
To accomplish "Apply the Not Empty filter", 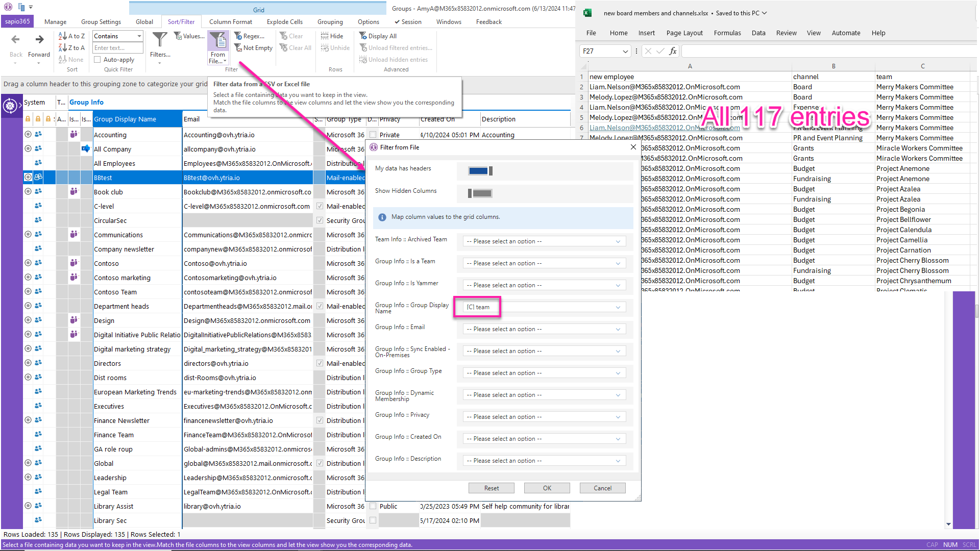I will 253,48.
